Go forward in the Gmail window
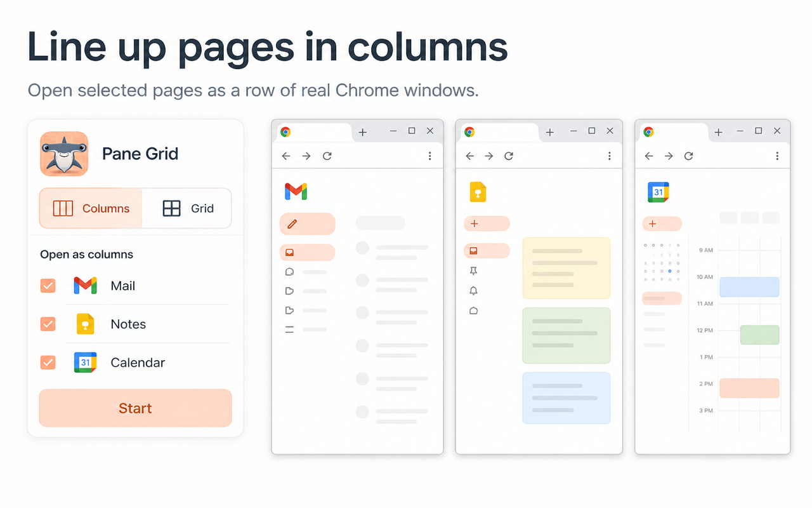 [306, 156]
